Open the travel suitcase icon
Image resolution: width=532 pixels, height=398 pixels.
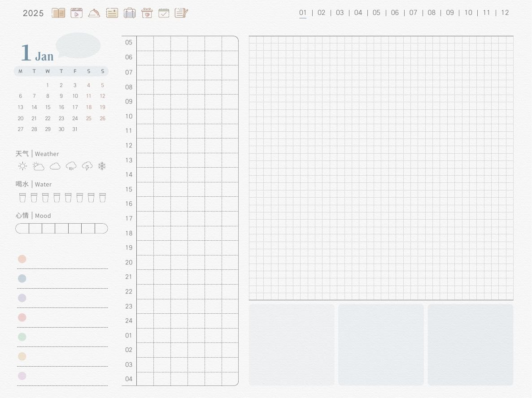(130, 13)
